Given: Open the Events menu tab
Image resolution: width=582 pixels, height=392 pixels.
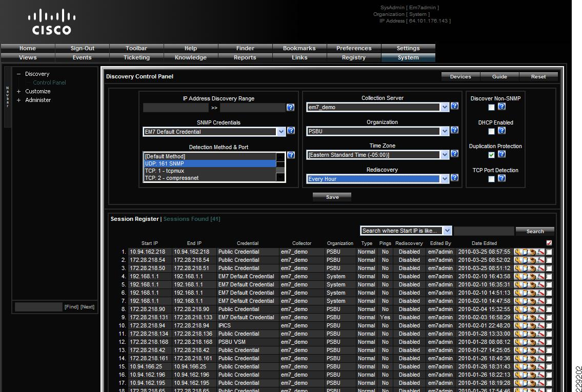Looking at the screenshot, I should tap(82, 57).
